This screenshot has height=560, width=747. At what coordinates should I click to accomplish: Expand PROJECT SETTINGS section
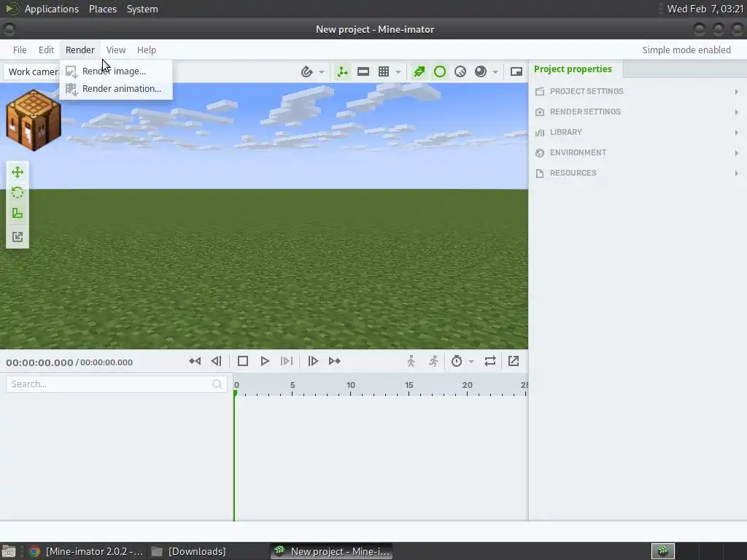(x=638, y=91)
